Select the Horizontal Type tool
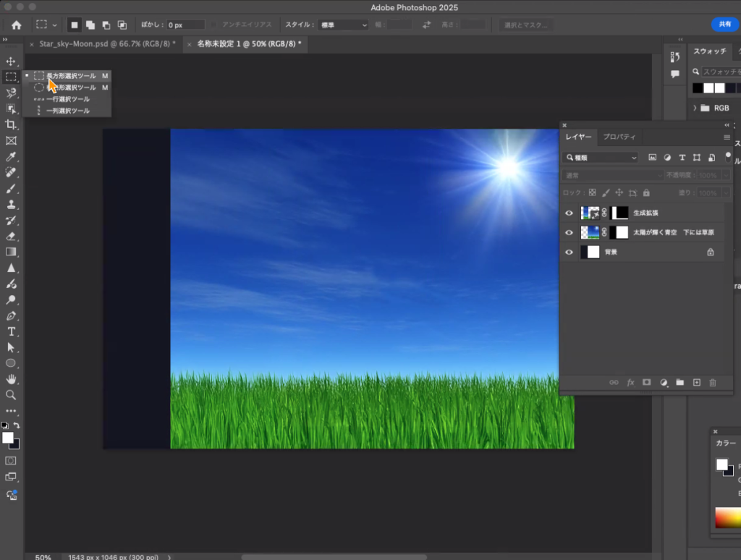The height and width of the screenshot is (560, 741). 11,331
